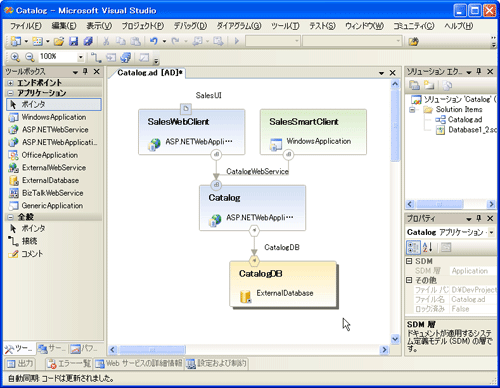
Task: Select Database1_2.sd file in Solution Explorer
Action: pyautogui.click(x=467, y=130)
